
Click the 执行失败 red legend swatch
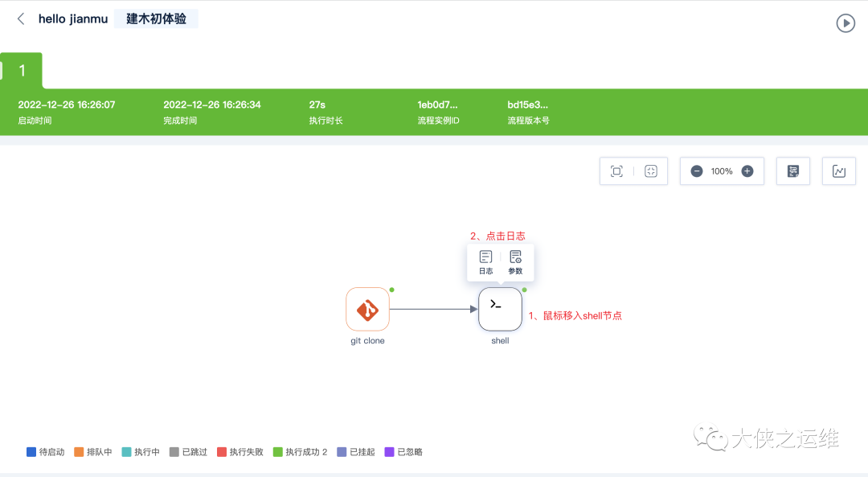[222, 452]
